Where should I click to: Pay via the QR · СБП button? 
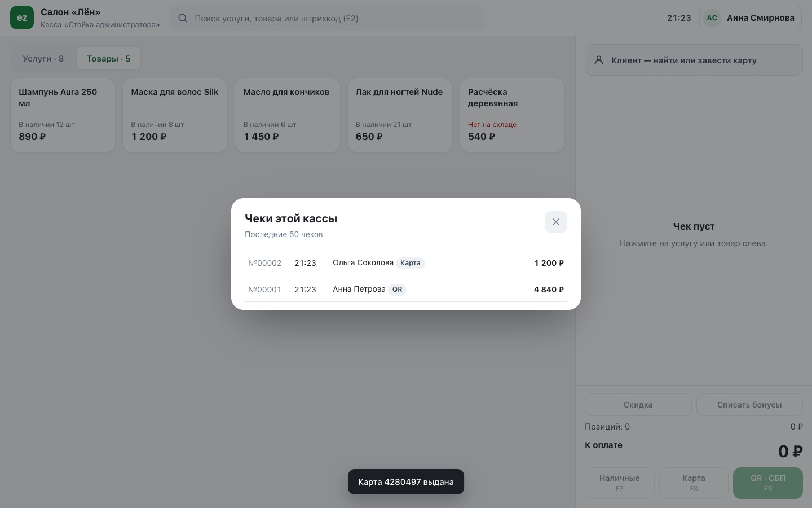click(768, 483)
